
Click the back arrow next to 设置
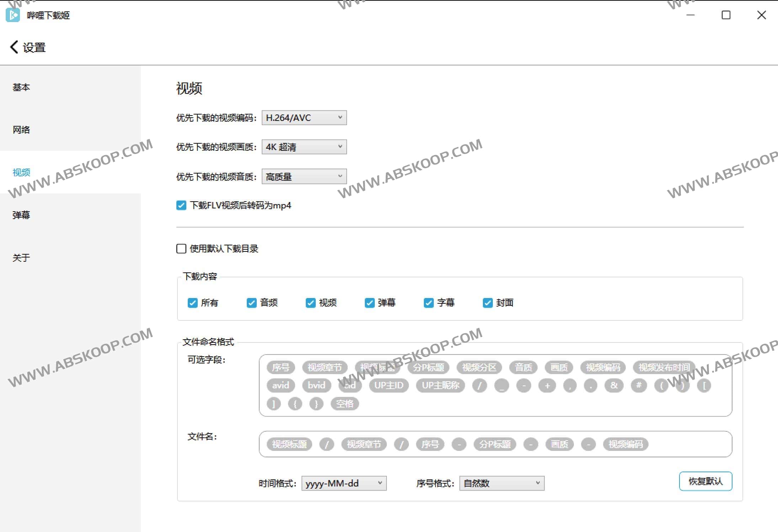[14, 47]
